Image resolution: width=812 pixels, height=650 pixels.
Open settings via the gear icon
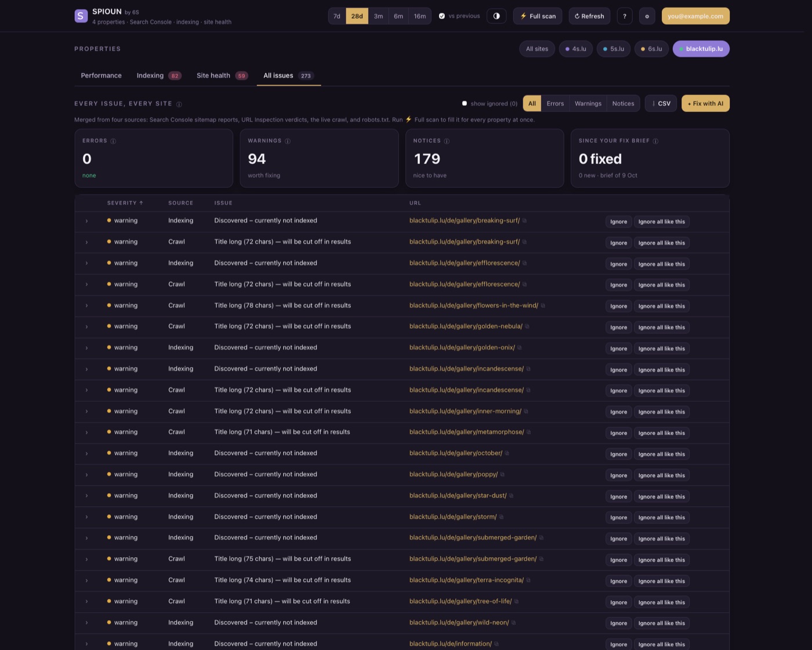(647, 16)
